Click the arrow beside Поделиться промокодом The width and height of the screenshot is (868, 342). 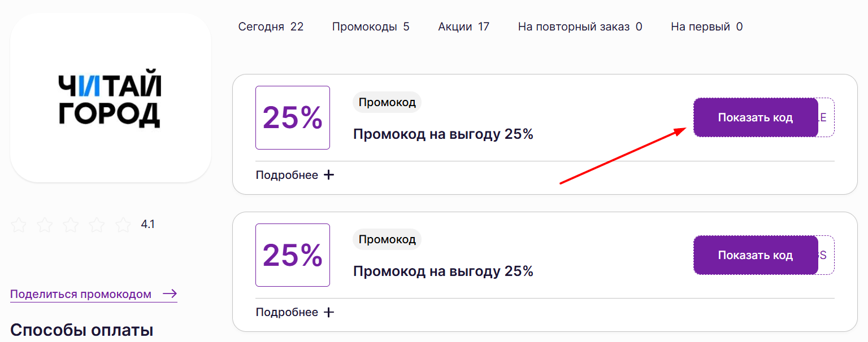(x=169, y=293)
